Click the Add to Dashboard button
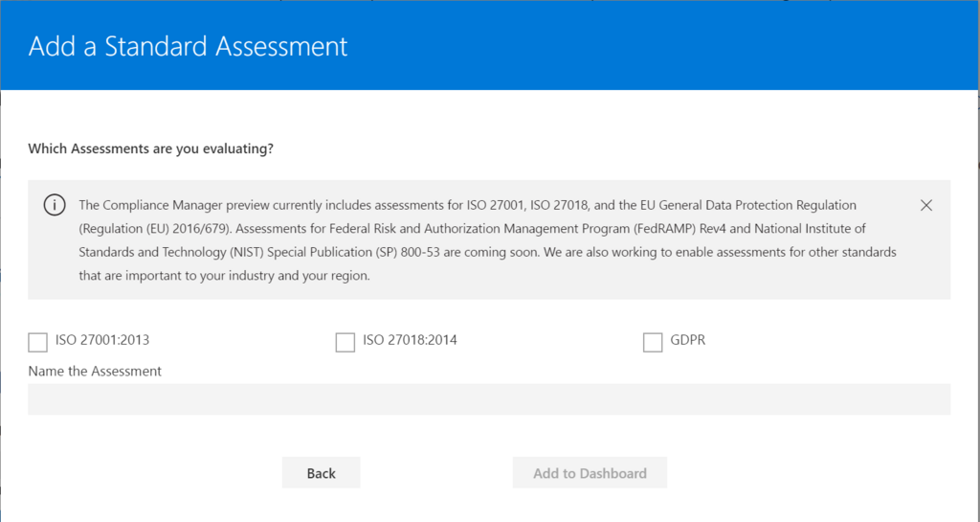The image size is (980, 522). (590, 472)
